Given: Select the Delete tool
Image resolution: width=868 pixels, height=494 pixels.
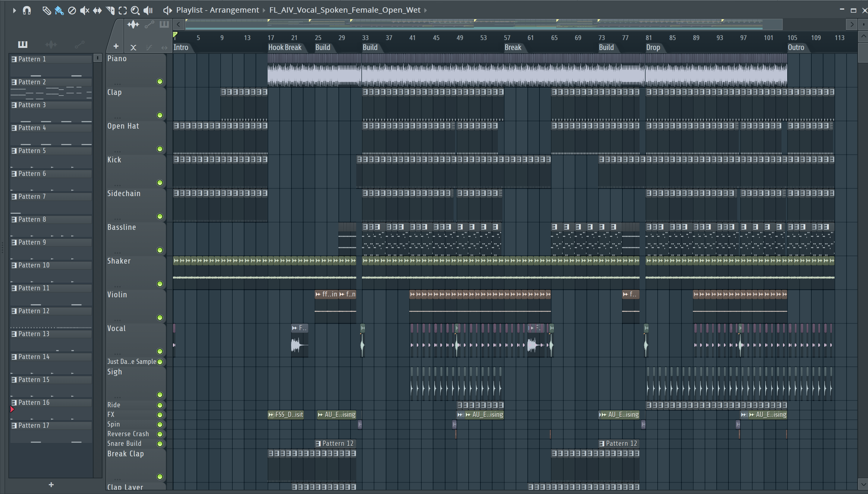Looking at the screenshot, I should point(72,11).
